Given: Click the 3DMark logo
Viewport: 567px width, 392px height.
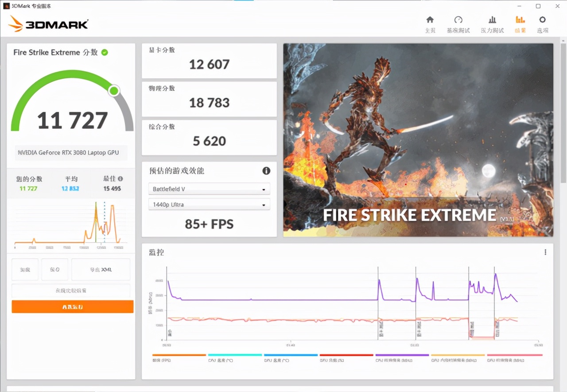Looking at the screenshot, I should click(48, 23).
